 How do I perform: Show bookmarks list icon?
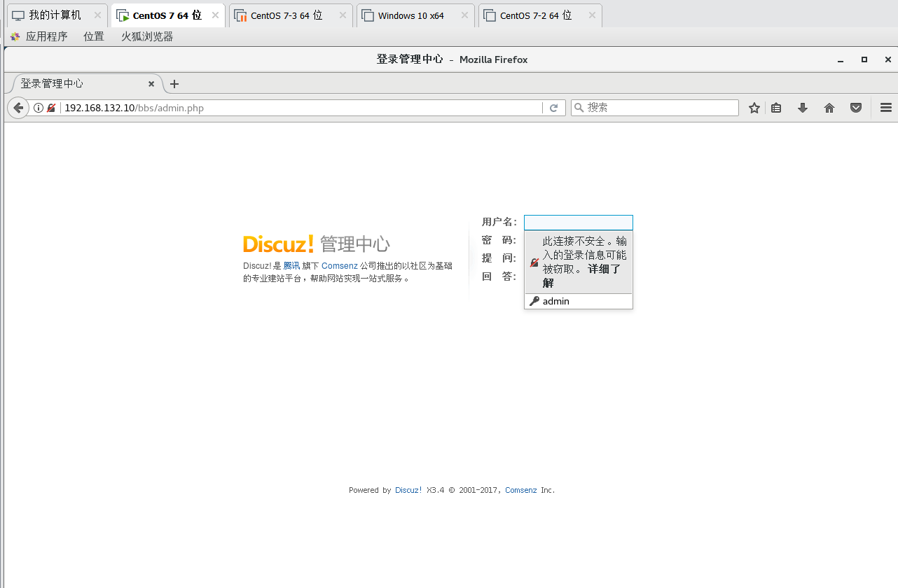click(776, 108)
